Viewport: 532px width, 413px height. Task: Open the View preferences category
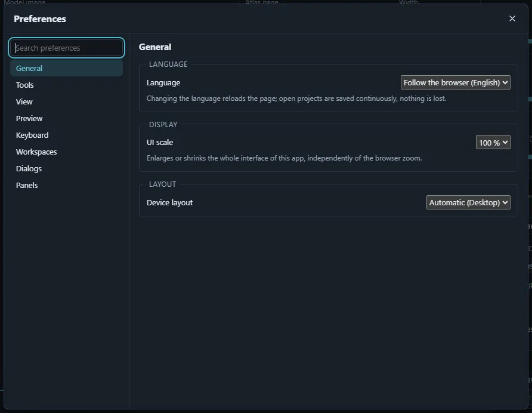click(67, 101)
